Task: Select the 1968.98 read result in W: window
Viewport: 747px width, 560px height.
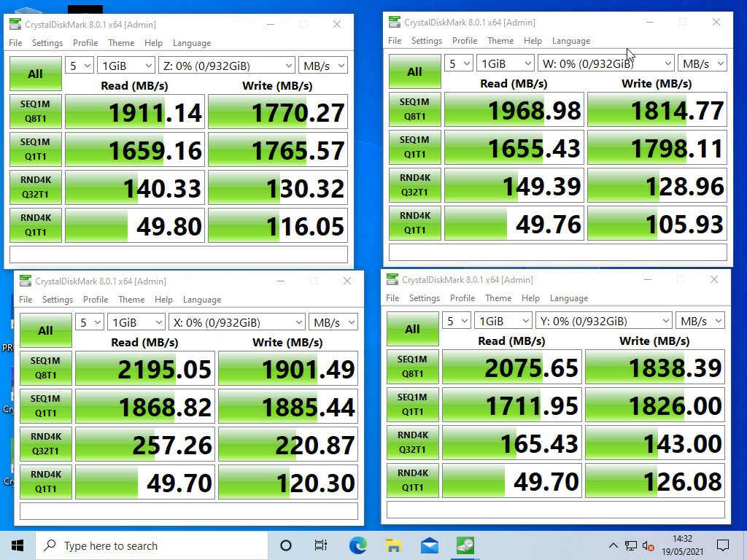Action: click(x=514, y=109)
